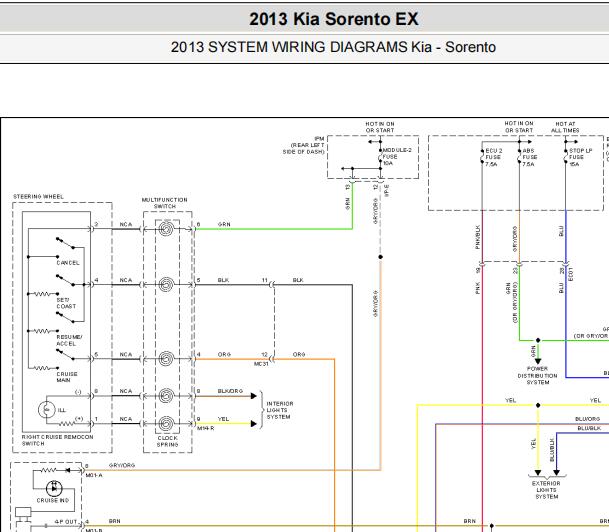This screenshot has width=609, height=532.
Task: Click the arrow pointing to Power Distribution System
Action: point(538,361)
